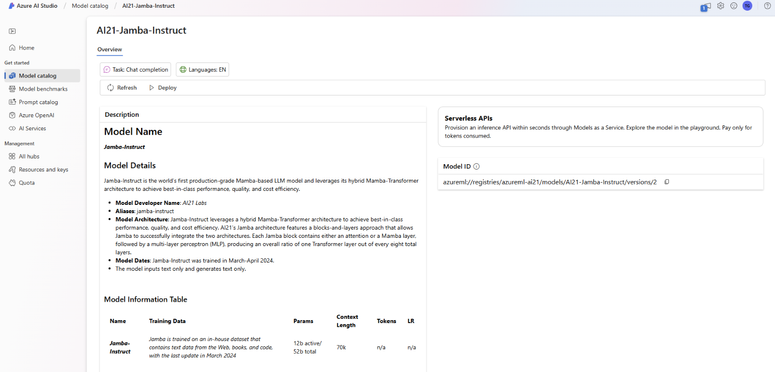The width and height of the screenshot is (775, 372).
Task: Open the user account avatar
Action: coord(747,6)
